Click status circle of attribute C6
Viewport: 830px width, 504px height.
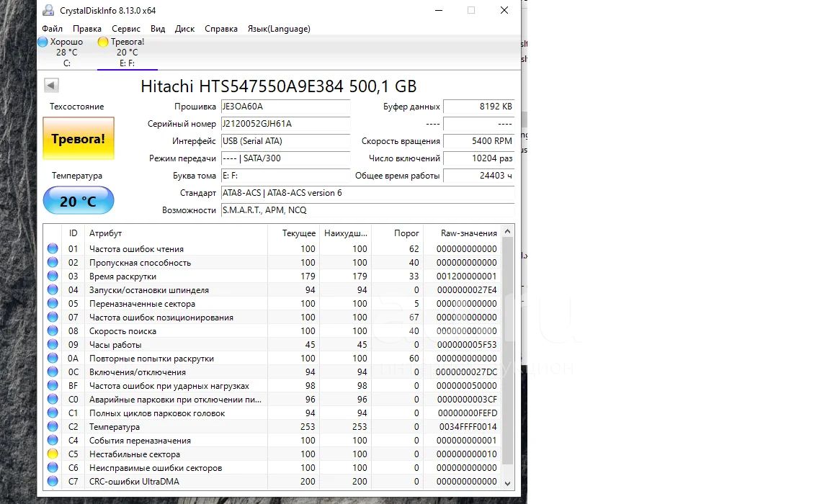pos(53,467)
